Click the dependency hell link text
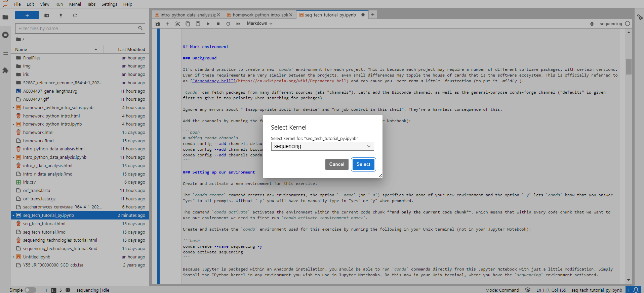Image resolution: width=644 pixels, height=293 pixels. [x=213, y=81]
